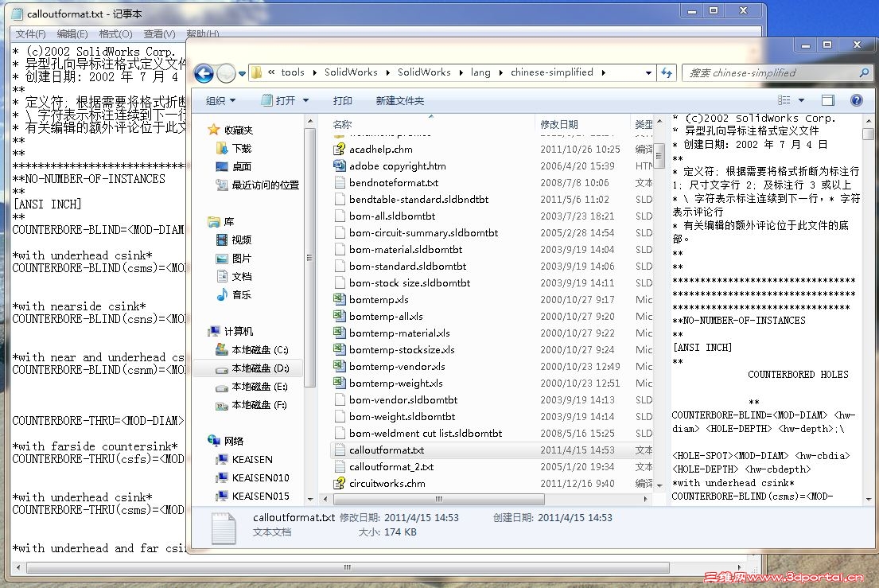
Task: Click the chinese-simplified breadcrumb segment
Action: [551, 72]
